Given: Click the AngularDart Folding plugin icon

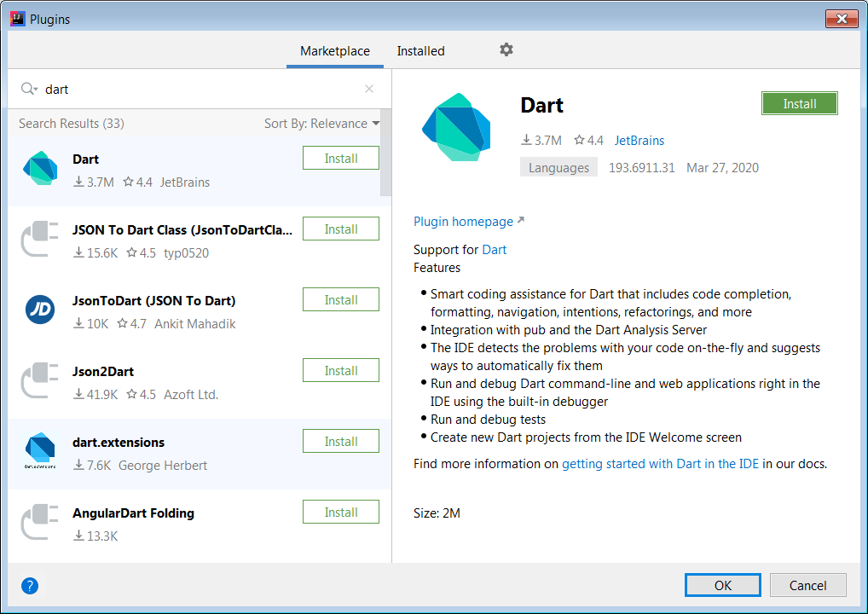Looking at the screenshot, I should (40, 522).
